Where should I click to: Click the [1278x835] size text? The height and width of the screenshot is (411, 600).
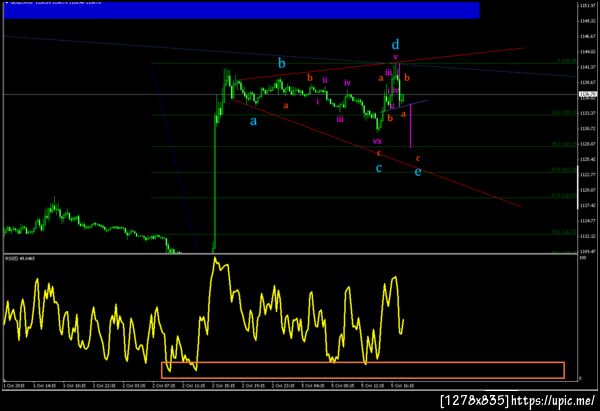tap(475, 401)
